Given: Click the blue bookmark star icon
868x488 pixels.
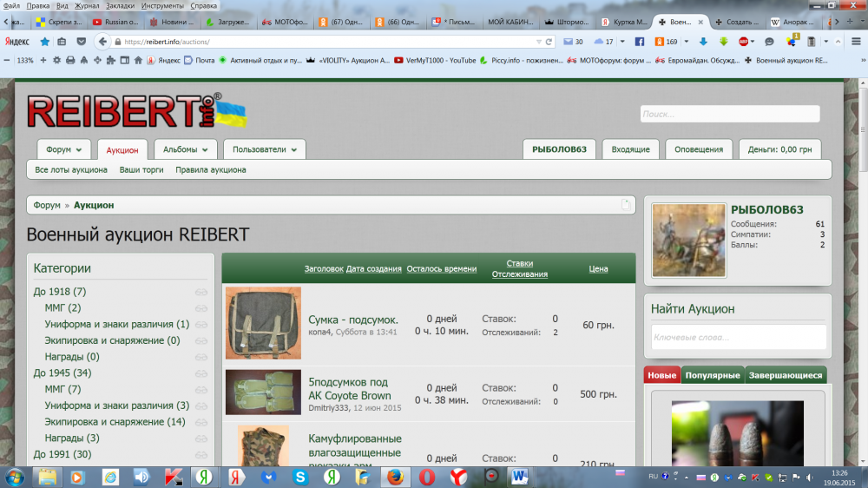Looking at the screenshot, I should coord(45,42).
